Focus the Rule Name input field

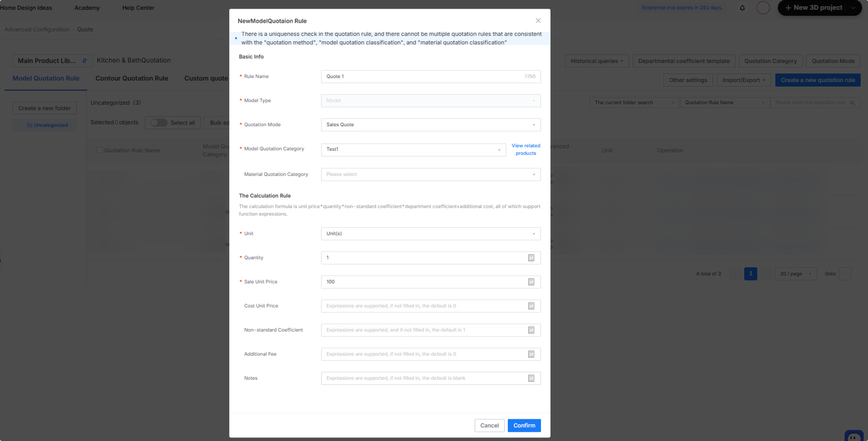(x=430, y=76)
